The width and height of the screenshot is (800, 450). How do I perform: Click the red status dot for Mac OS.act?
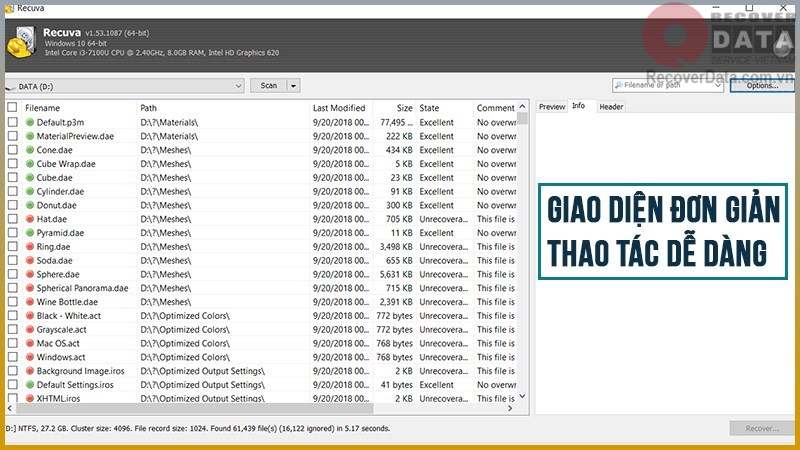[30, 343]
